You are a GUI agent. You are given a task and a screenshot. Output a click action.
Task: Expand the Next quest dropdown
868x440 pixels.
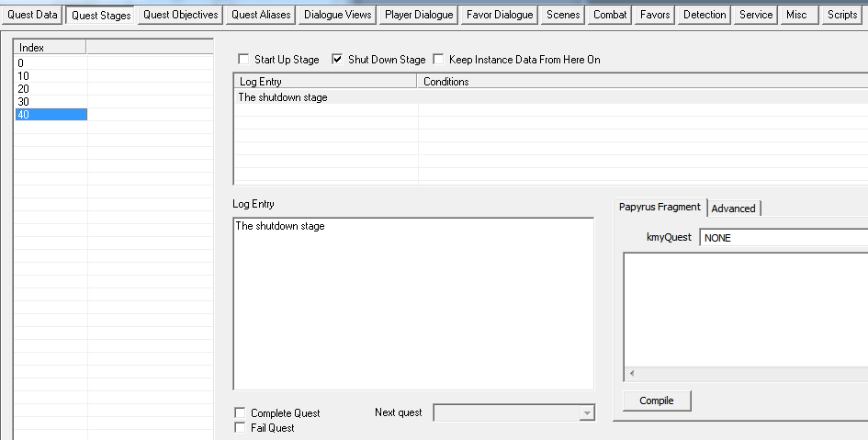587,414
